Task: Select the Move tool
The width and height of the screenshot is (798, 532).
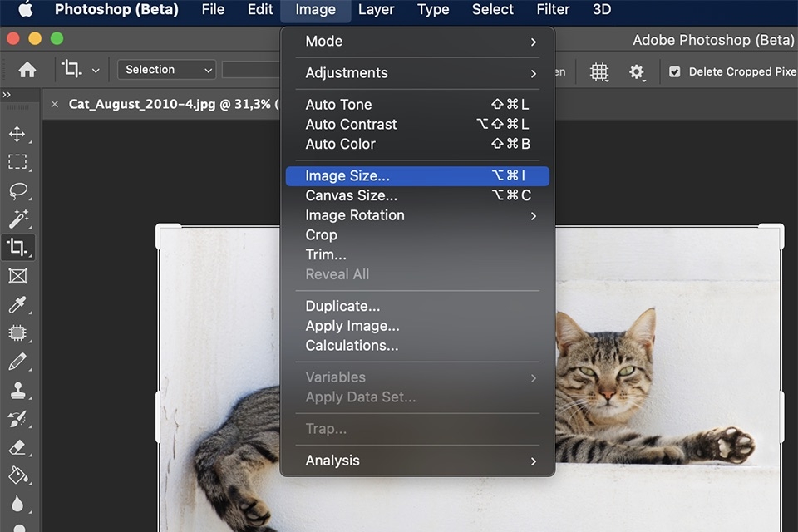Action: pyautogui.click(x=18, y=133)
